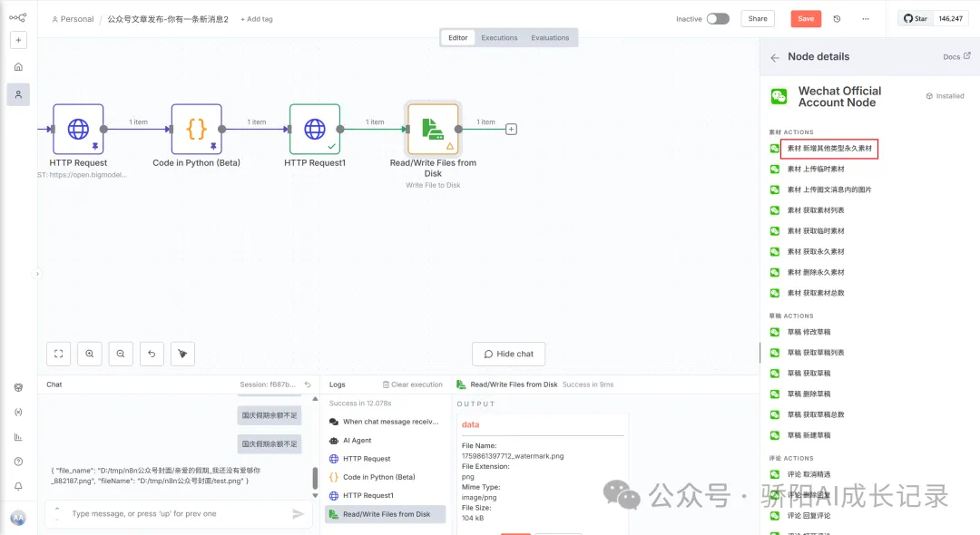Click the zoom in canvas icon

pos(89,354)
